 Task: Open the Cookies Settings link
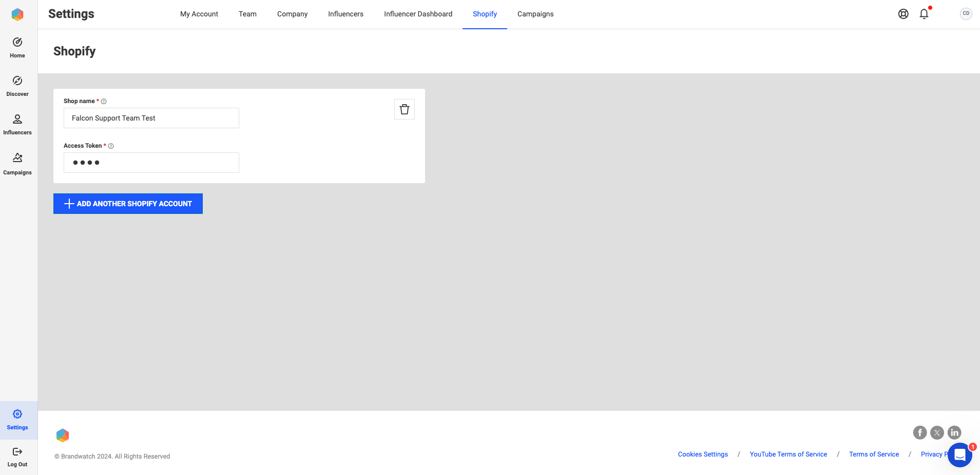coord(703,454)
